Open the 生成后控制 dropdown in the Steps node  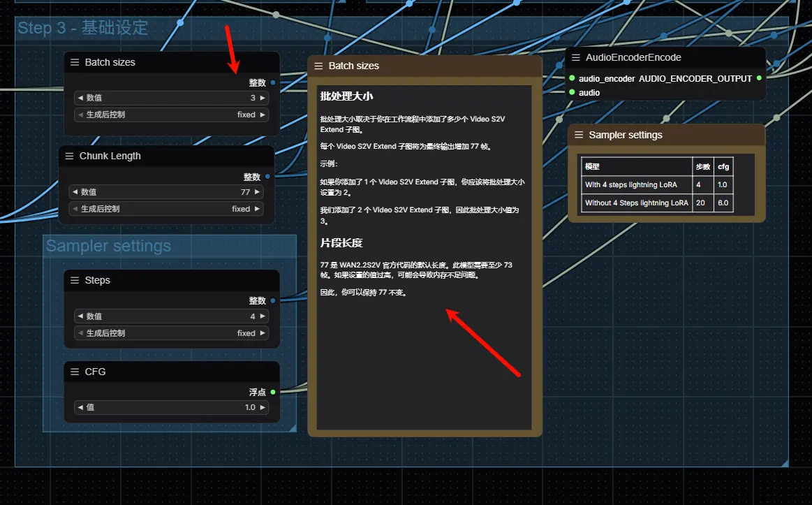(171, 332)
